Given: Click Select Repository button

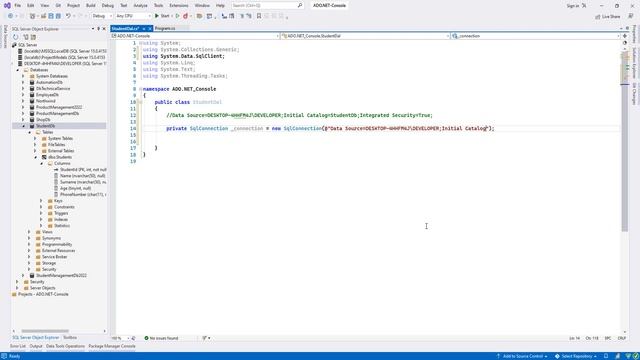Looking at the screenshot, I should click(576, 356).
